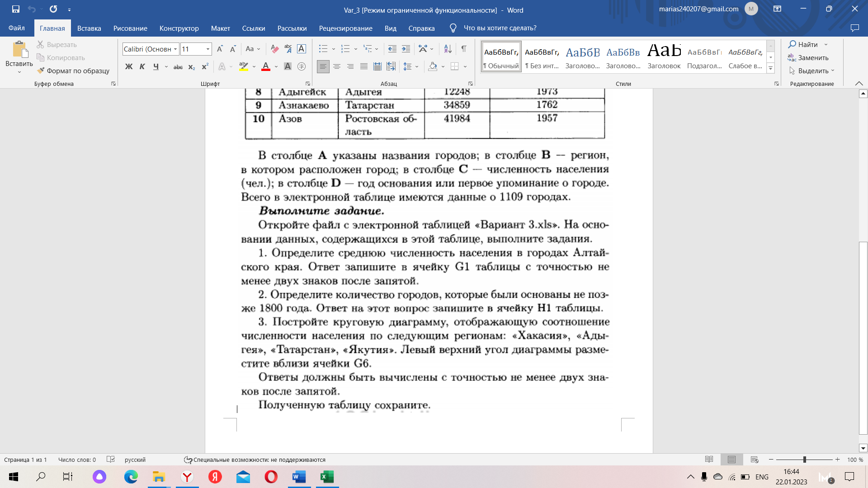Align text to the right

point(350,67)
